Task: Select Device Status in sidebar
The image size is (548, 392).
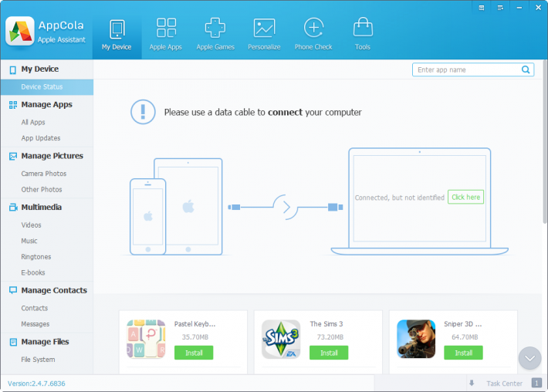Action: [47, 86]
